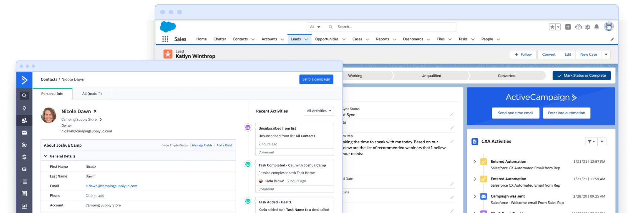Image resolution: width=644 pixels, height=213 pixels.
Task: Expand the 12:57 PM Entered Automation activity
Action: pyautogui.click(x=475, y=162)
